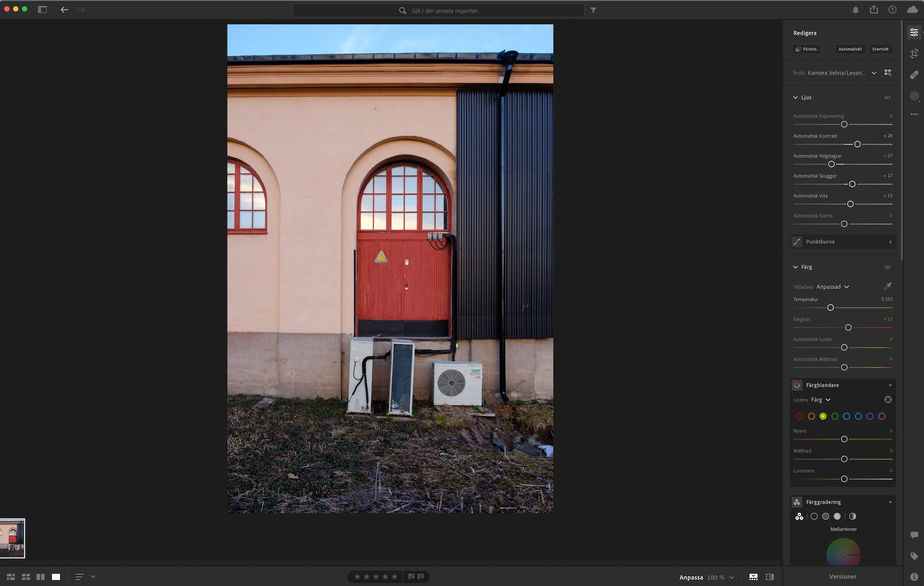Open the filter funnel icon

point(593,10)
